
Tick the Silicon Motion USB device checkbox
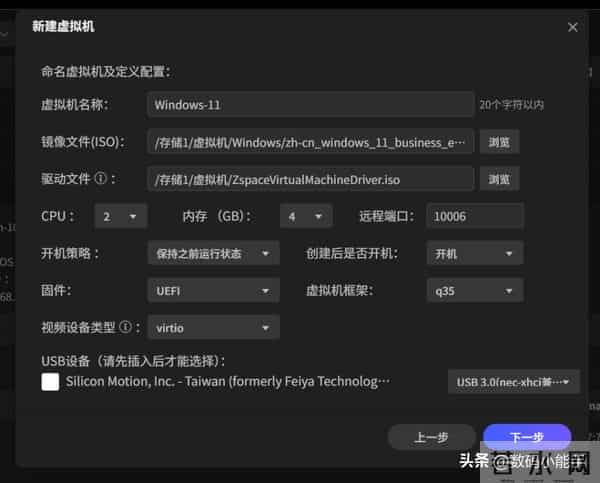(x=50, y=382)
